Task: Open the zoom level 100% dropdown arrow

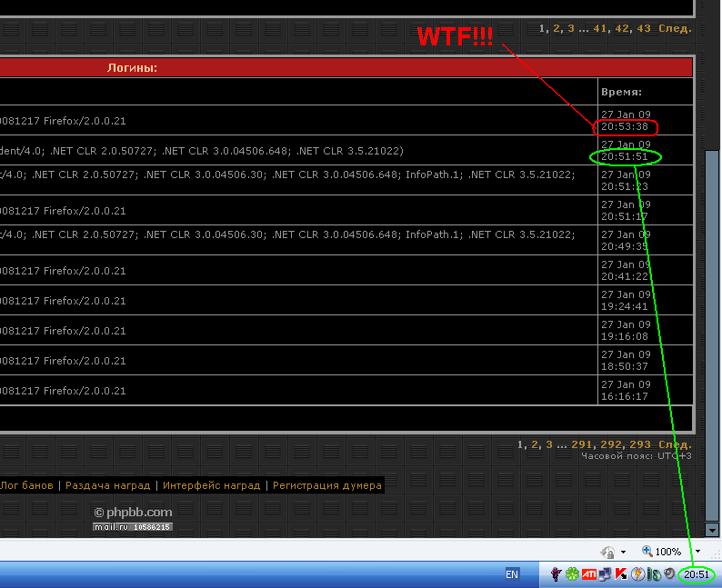Action: coord(697,552)
